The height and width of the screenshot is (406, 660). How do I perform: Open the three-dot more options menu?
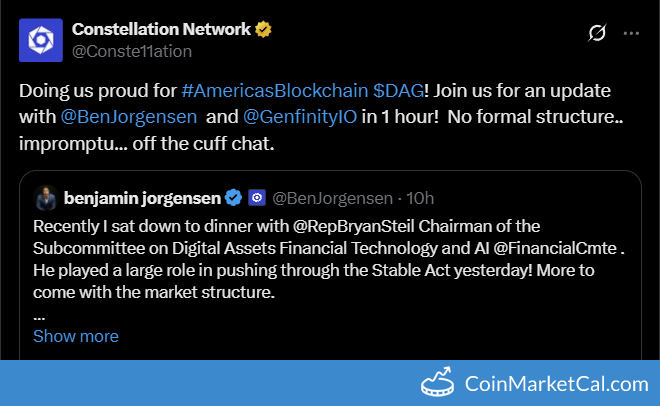(x=631, y=33)
